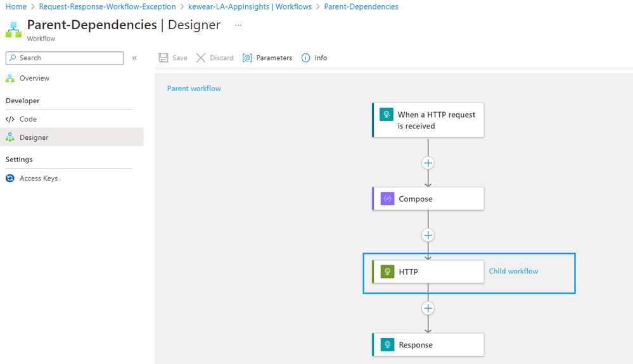Go to Overview in sidebar
This screenshot has width=633, height=364.
34,78
